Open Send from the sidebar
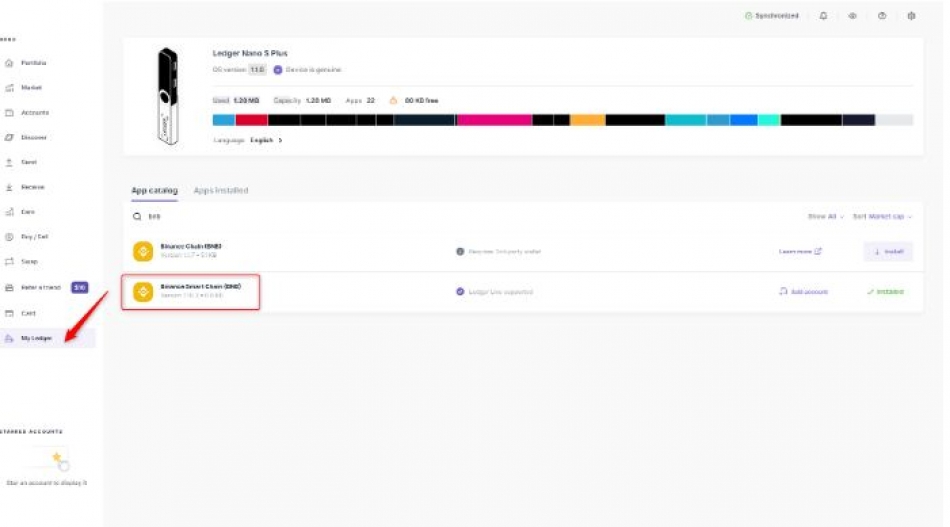 click(x=28, y=162)
